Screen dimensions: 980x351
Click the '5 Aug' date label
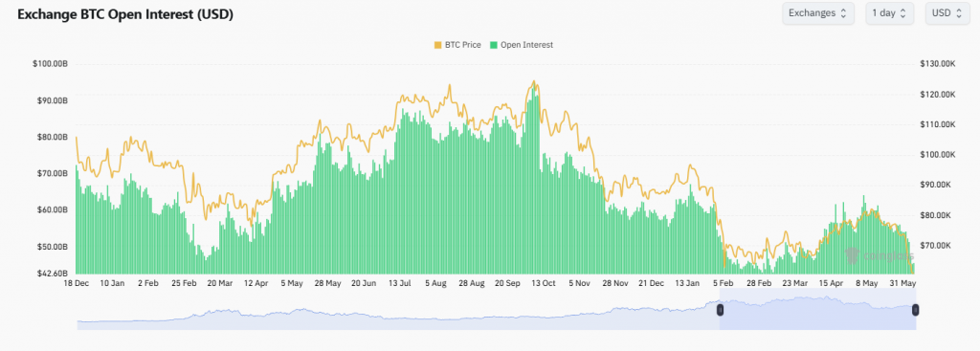coord(435,283)
